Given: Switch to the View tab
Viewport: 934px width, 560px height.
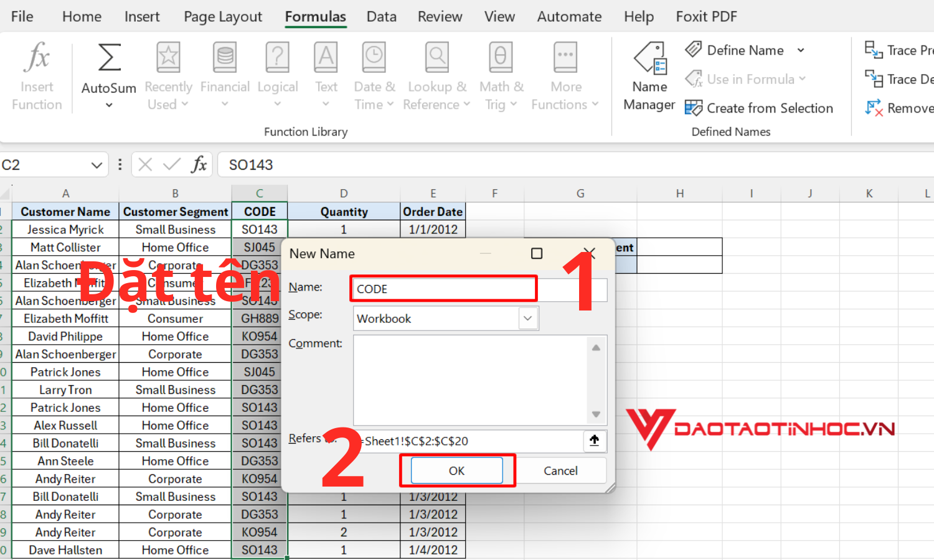Looking at the screenshot, I should [500, 17].
